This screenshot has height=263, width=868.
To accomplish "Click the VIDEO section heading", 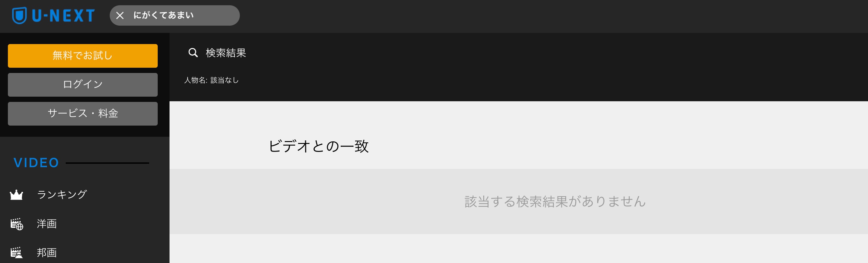I will click(36, 163).
